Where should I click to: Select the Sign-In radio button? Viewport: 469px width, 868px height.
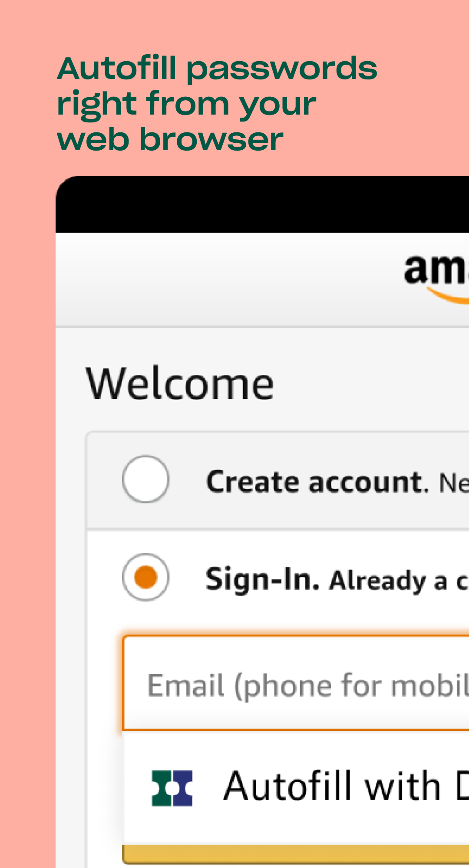(x=146, y=577)
